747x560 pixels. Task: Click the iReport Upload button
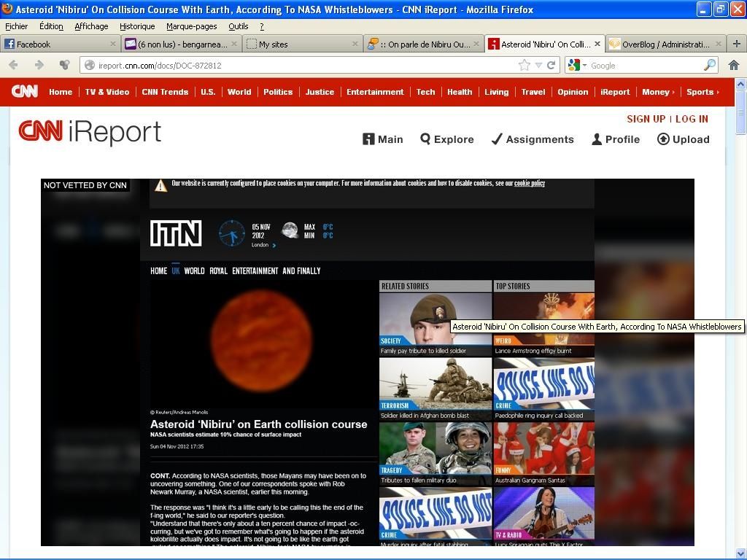point(683,139)
